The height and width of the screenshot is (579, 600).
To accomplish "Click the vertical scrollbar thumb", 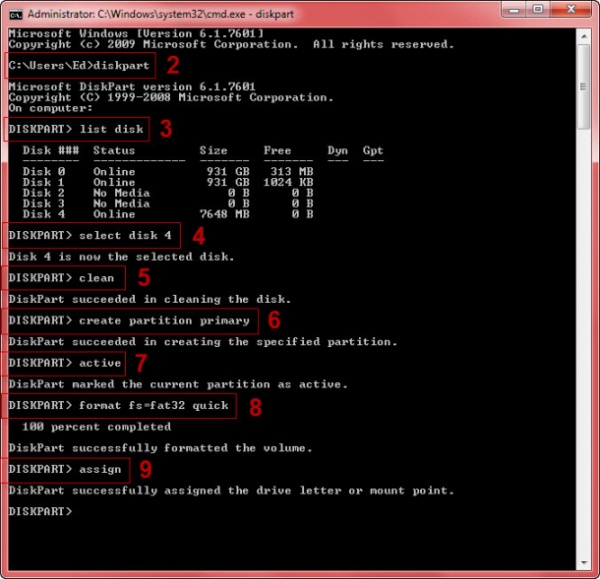I will 584,87.
